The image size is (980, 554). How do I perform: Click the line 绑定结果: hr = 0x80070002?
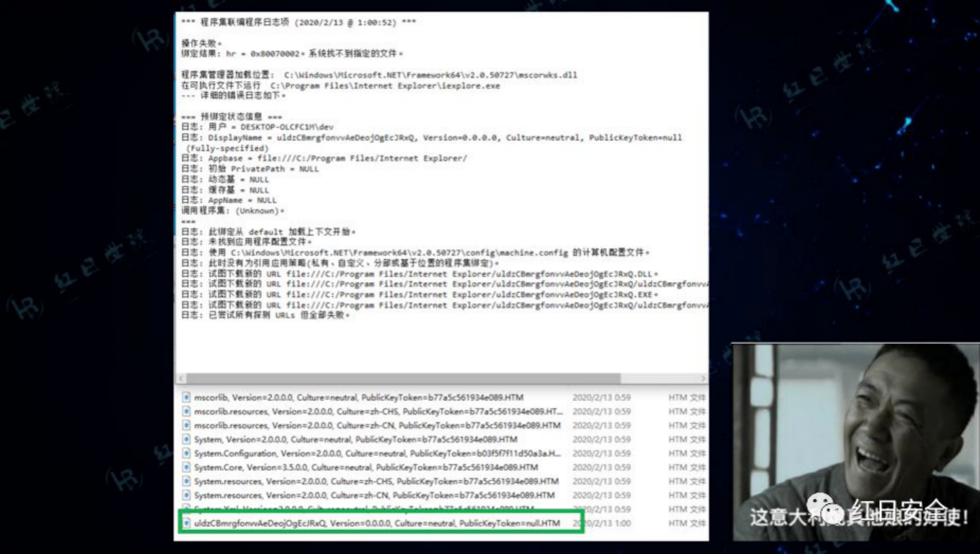(293, 54)
